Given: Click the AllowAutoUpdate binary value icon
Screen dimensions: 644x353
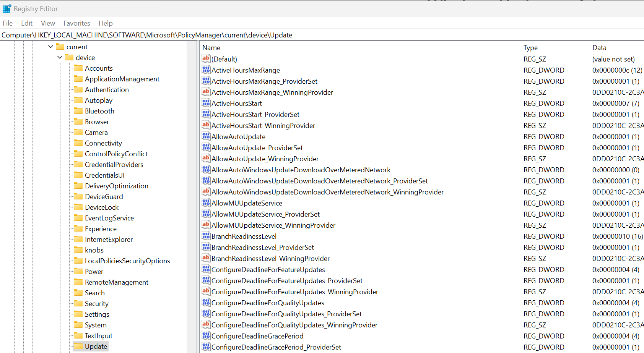Looking at the screenshot, I should coord(206,136).
